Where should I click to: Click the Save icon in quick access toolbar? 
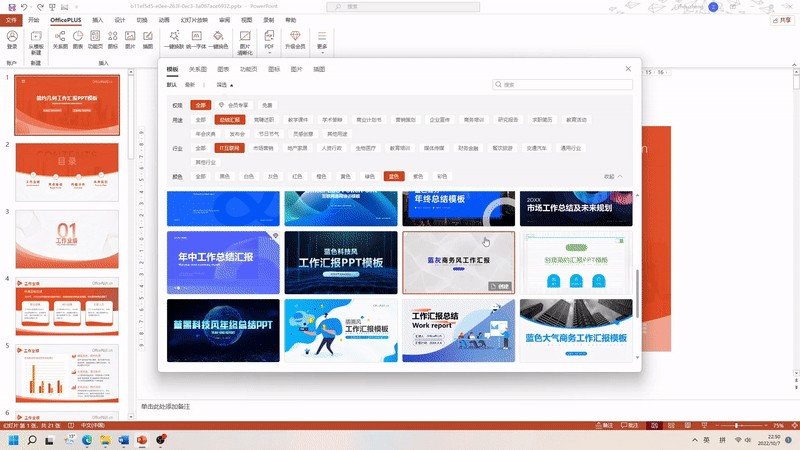point(12,7)
